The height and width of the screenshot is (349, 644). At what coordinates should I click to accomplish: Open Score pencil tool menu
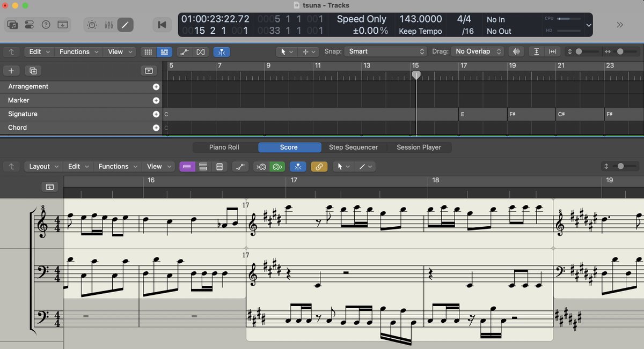pos(365,167)
